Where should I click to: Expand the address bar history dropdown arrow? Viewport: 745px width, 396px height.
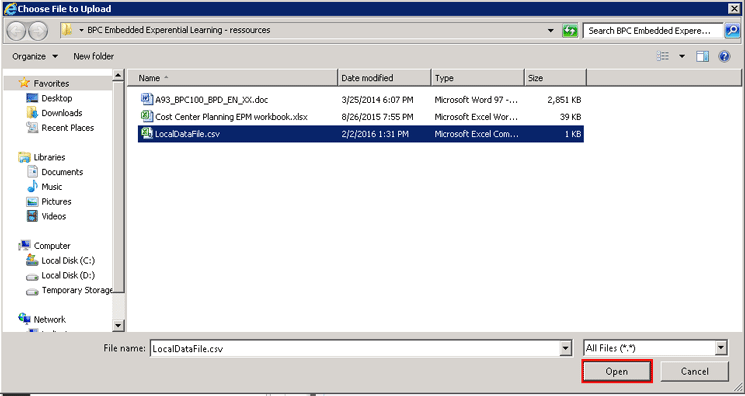click(x=551, y=30)
